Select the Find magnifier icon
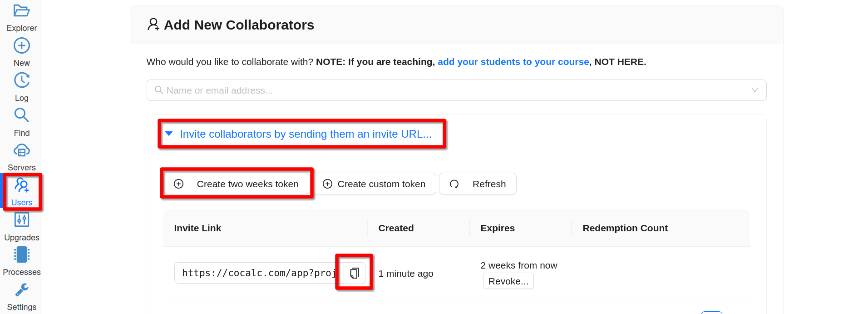Image resolution: width=868 pixels, height=314 pixels. click(x=21, y=115)
